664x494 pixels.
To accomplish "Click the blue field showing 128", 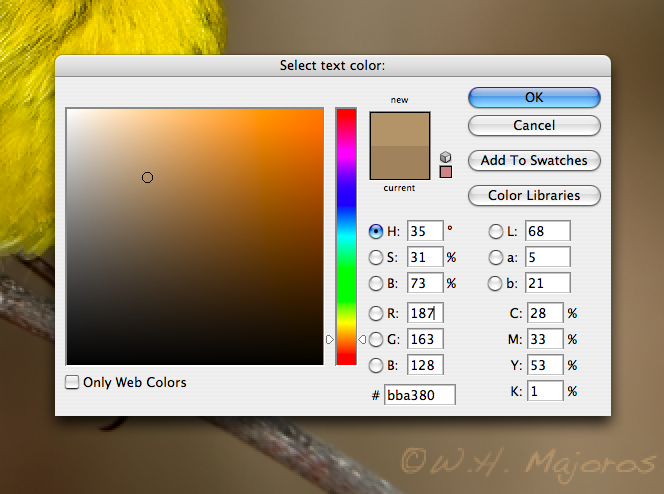I will coord(425,365).
